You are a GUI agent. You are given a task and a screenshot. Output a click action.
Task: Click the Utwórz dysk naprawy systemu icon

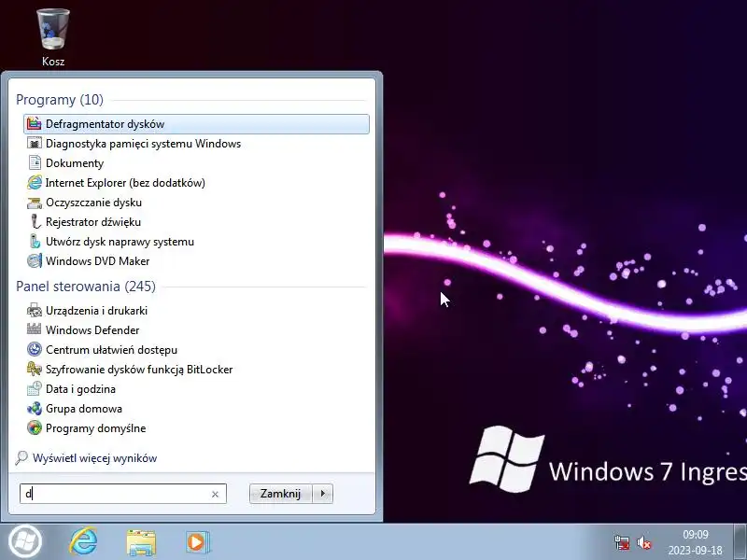click(35, 242)
